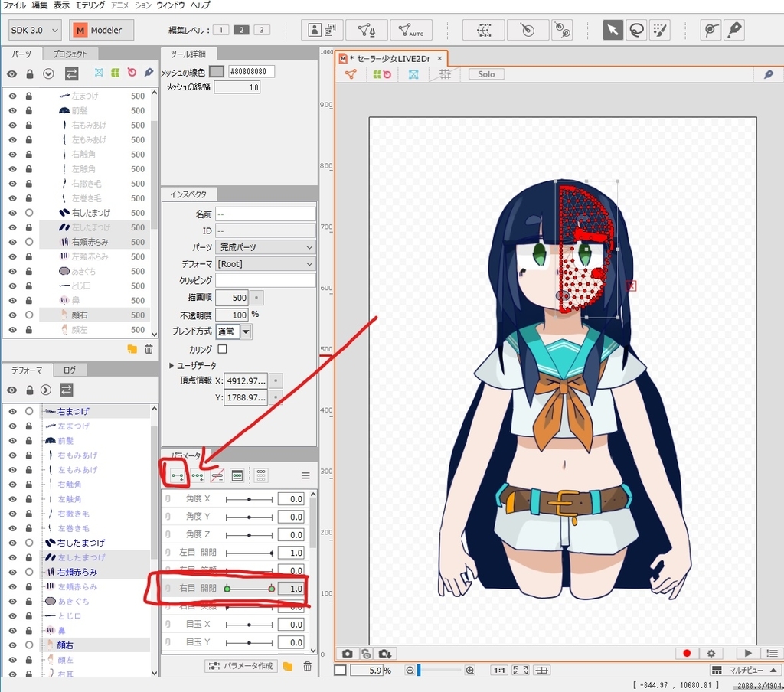
Task: Toggle visibility of 顔右 in parts list
Action: [12, 315]
